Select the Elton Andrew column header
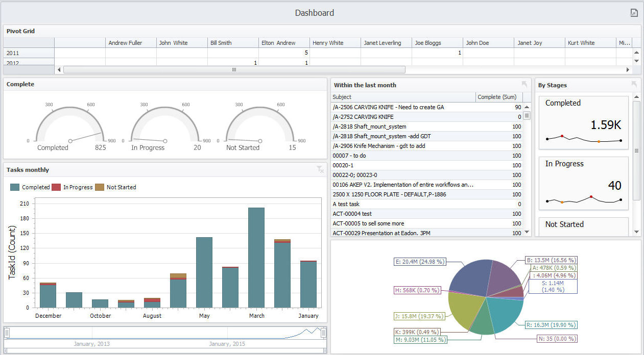This screenshot has width=644, height=355. click(x=284, y=43)
